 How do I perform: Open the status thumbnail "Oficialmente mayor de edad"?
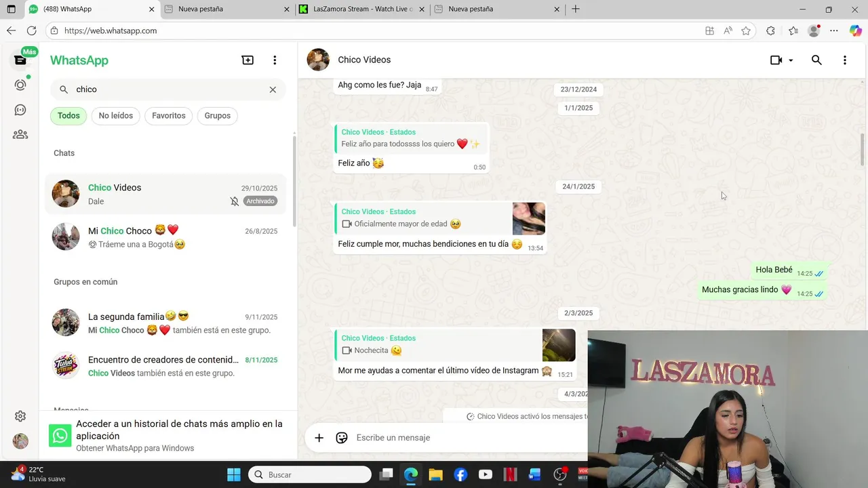pos(529,218)
